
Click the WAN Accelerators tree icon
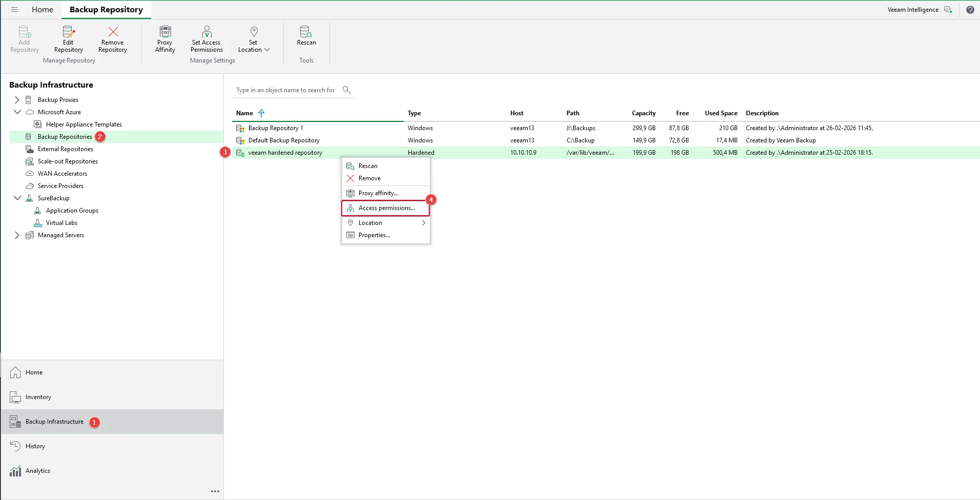[30, 174]
